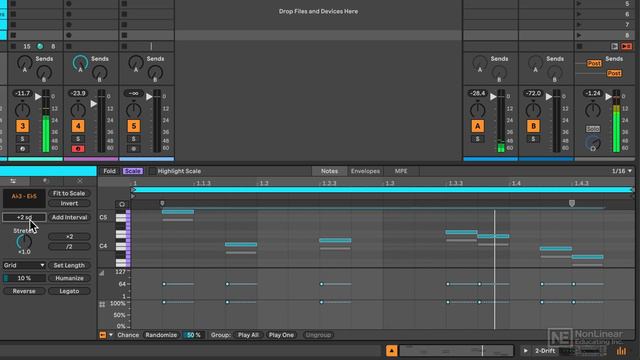Open the Chance lane selector dropdown arrow

(111, 335)
